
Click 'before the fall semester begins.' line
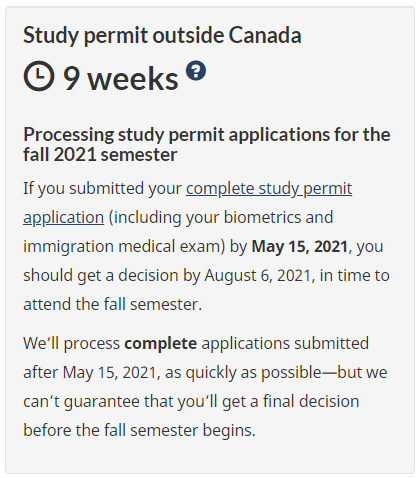click(139, 430)
